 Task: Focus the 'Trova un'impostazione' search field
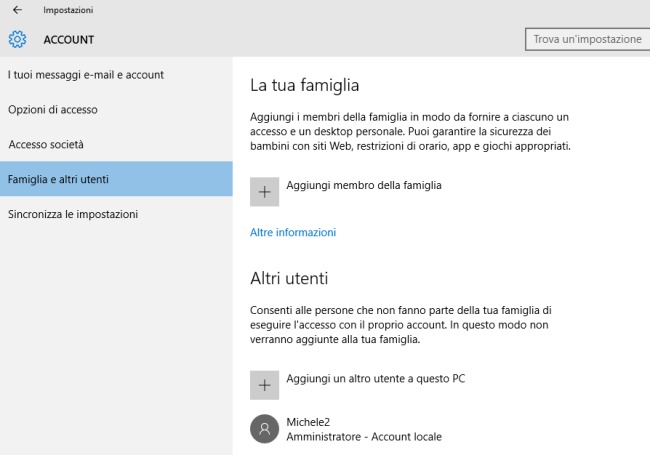point(587,39)
